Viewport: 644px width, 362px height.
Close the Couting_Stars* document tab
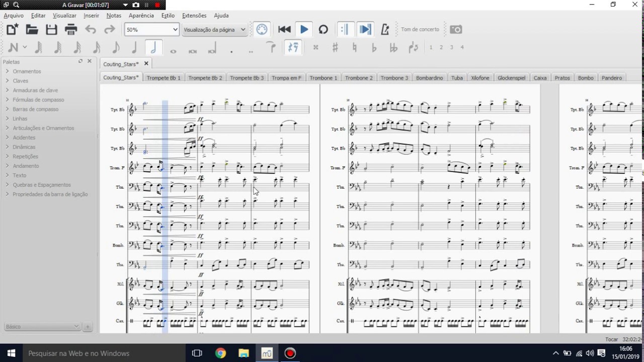click(x=146, y=64)
